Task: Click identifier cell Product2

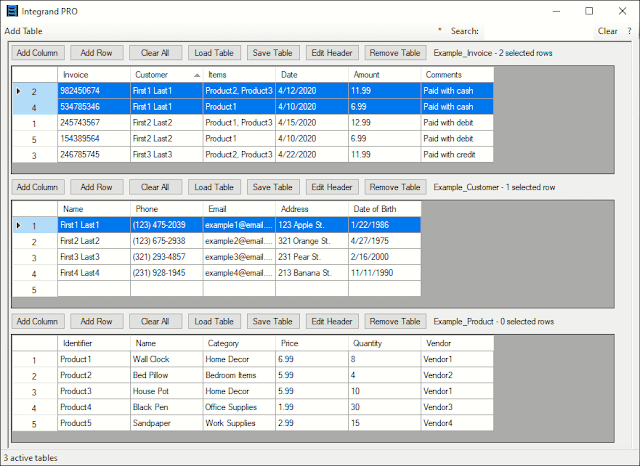Action: [94, 375]
